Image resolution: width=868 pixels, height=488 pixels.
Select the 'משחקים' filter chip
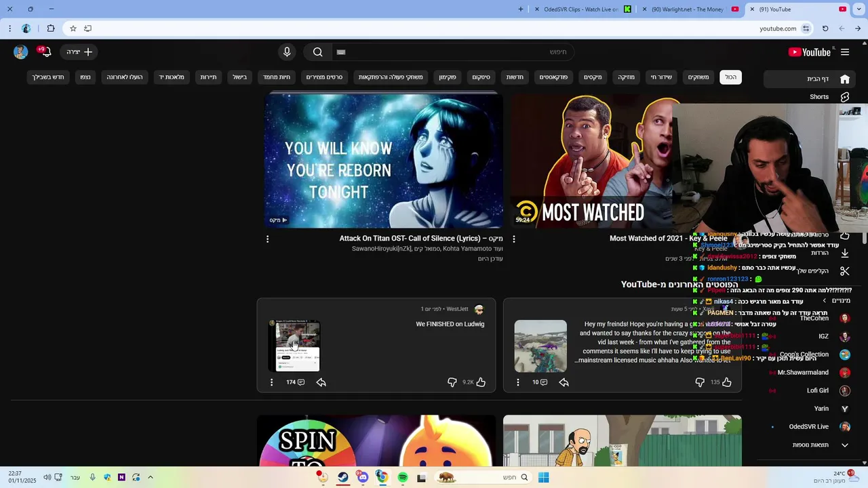pos(698,77)
